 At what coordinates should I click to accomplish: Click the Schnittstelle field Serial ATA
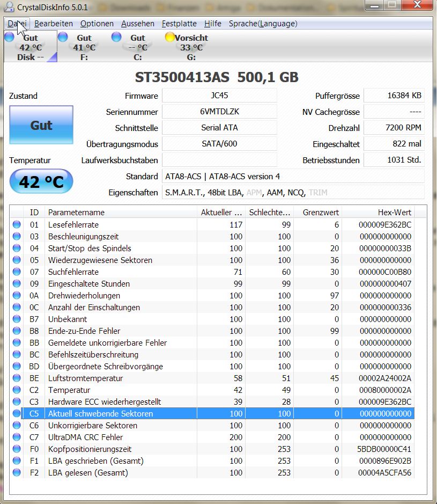tap(219, 128)
